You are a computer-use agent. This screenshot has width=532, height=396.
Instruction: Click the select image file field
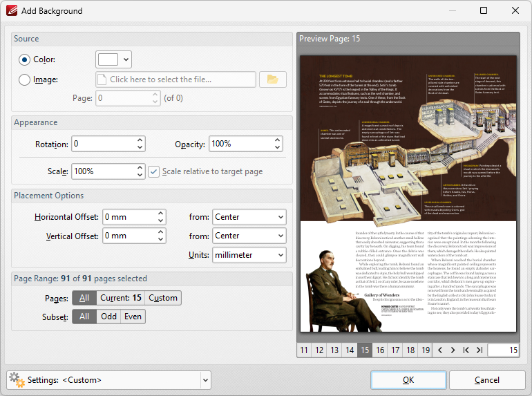pos(175,79)
